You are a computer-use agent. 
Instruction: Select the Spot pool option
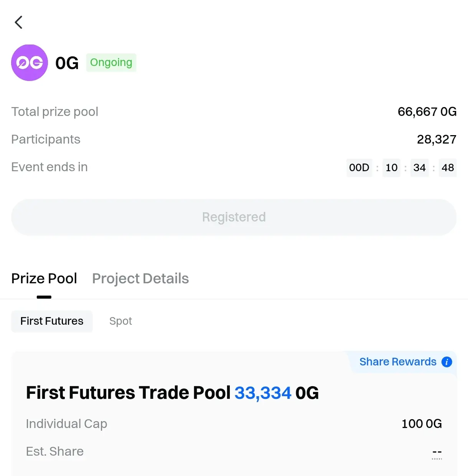pos(120,321)
